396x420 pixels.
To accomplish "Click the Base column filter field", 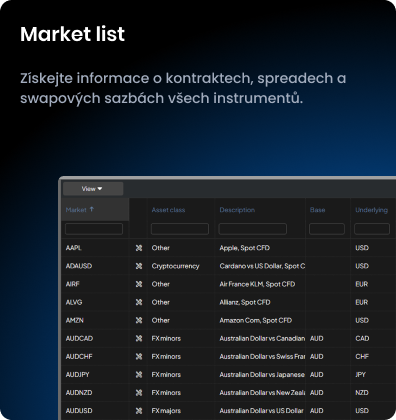I will 327,229.
